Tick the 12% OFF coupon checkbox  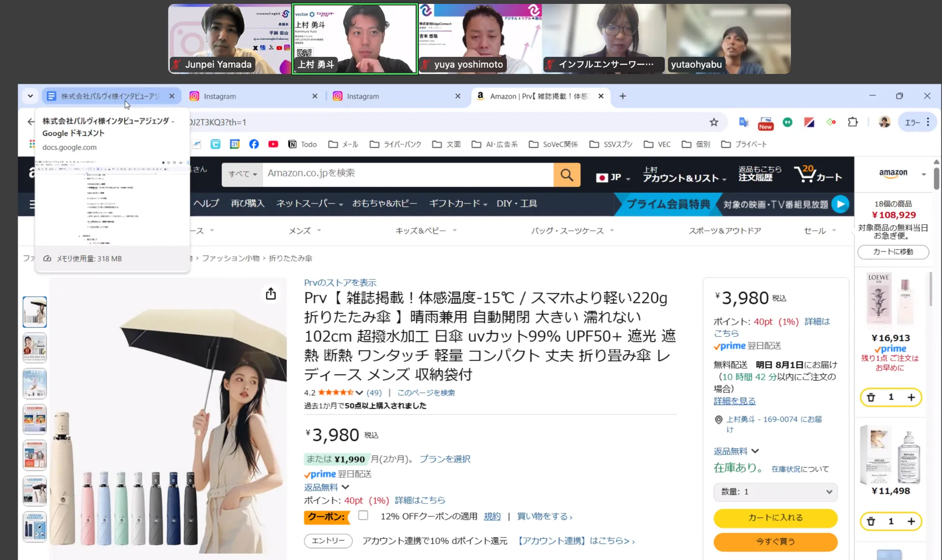(363, 515)
